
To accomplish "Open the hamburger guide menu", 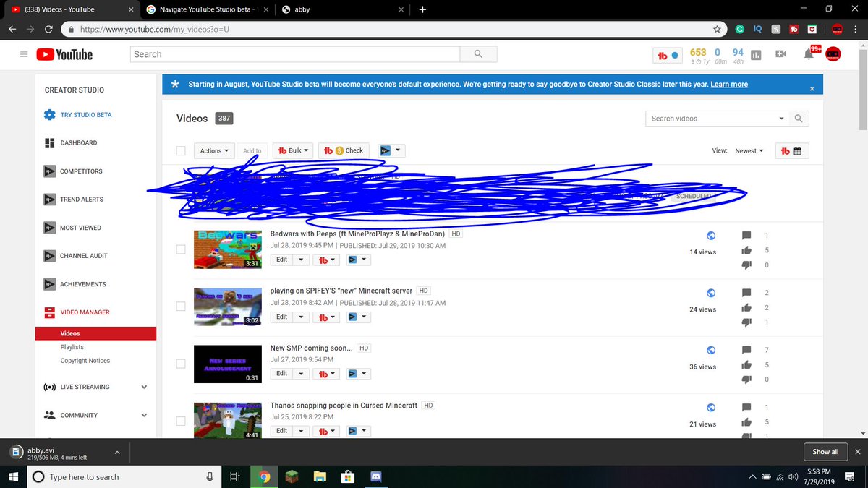I will [x=24, y=54].
